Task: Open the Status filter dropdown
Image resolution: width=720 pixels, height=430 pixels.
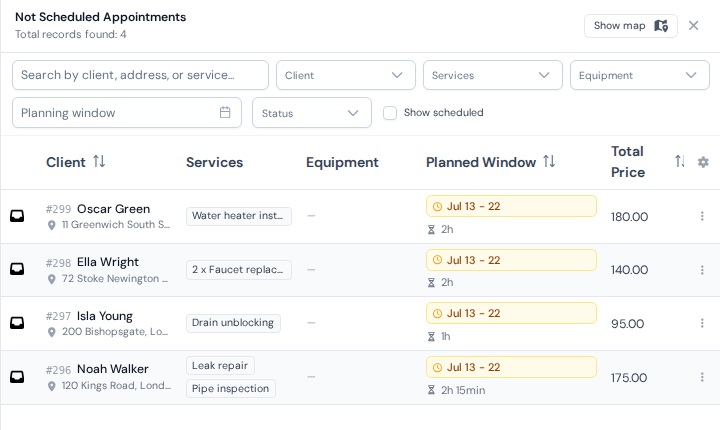Action: 312,113
